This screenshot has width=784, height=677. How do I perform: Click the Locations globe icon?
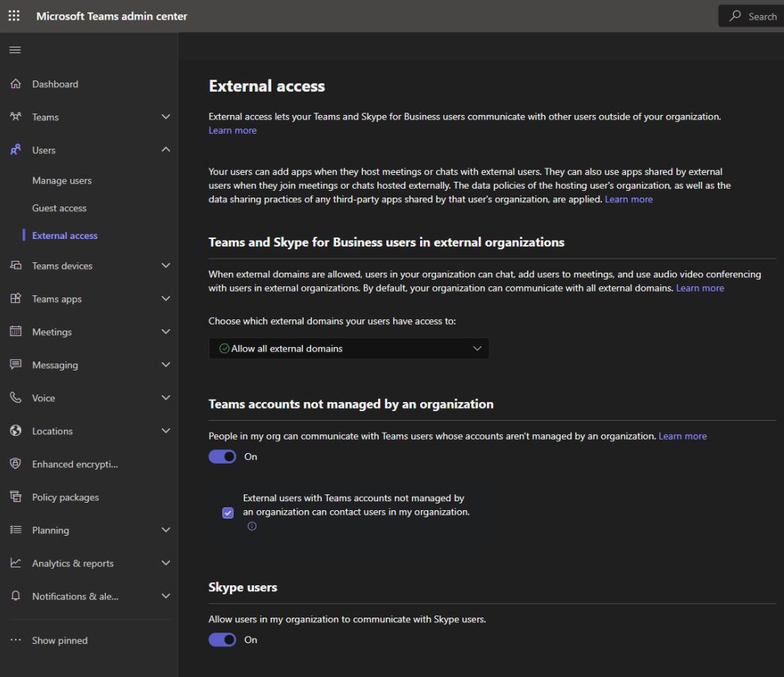click(x=16, y=431)
